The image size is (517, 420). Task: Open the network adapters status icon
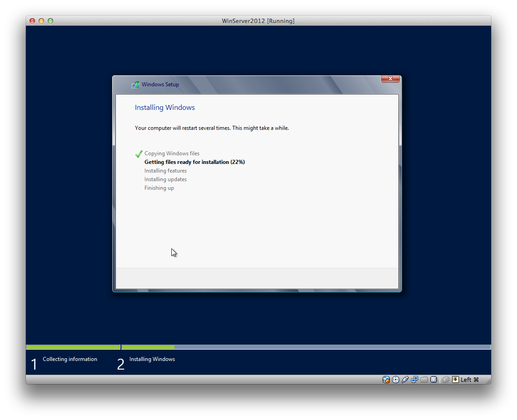pyautogui.click(x=415, y=380)
